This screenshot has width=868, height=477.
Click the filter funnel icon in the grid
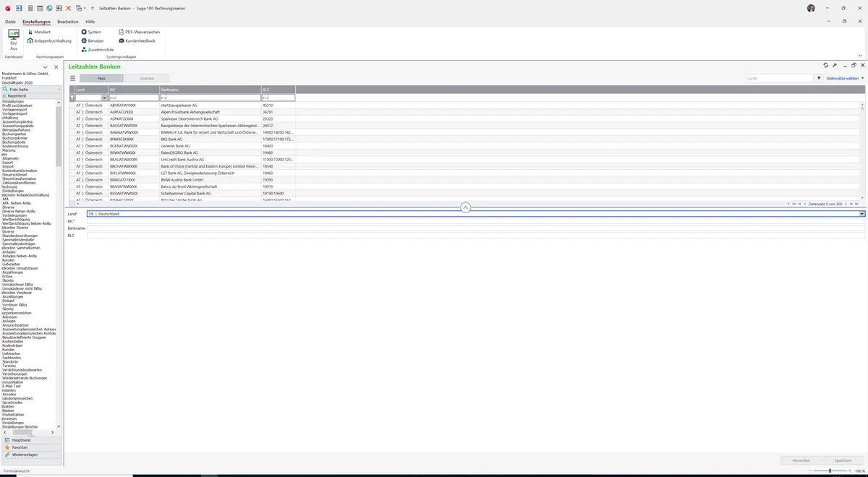[72, 98]
